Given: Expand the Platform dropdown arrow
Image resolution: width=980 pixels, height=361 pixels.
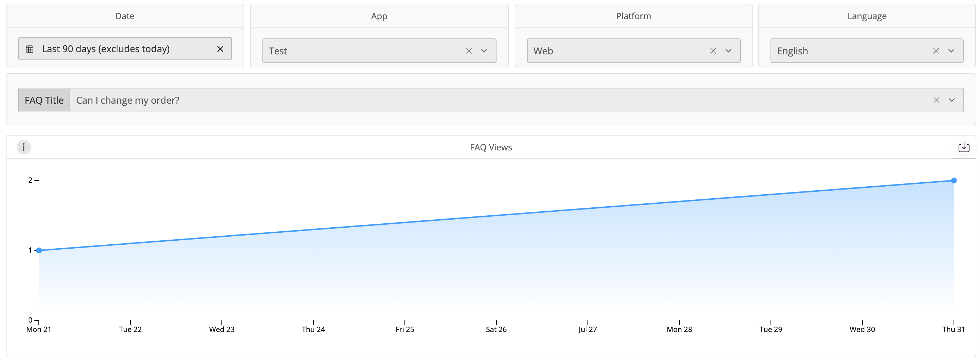Looking at the screenshot, I should 728,51.
